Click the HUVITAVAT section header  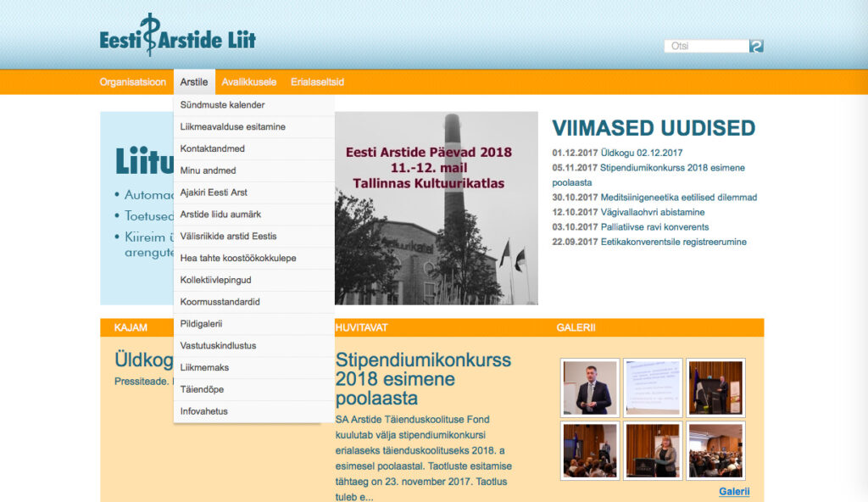click(361, 327)
